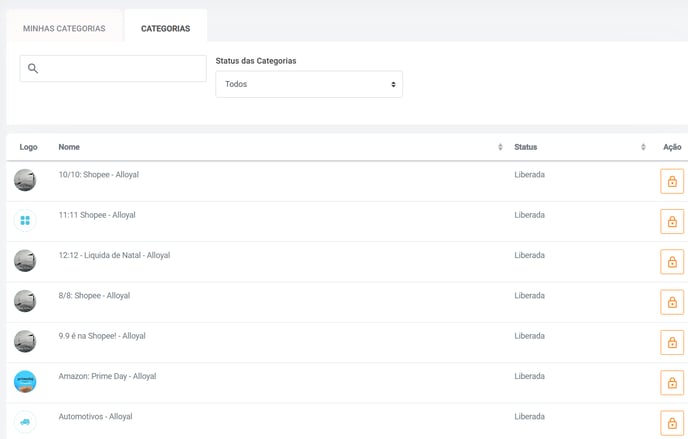Click lock icon for 8/8: Shopee - Alloyal
This screenshot has width=688, height=439.
pos(672,302)
